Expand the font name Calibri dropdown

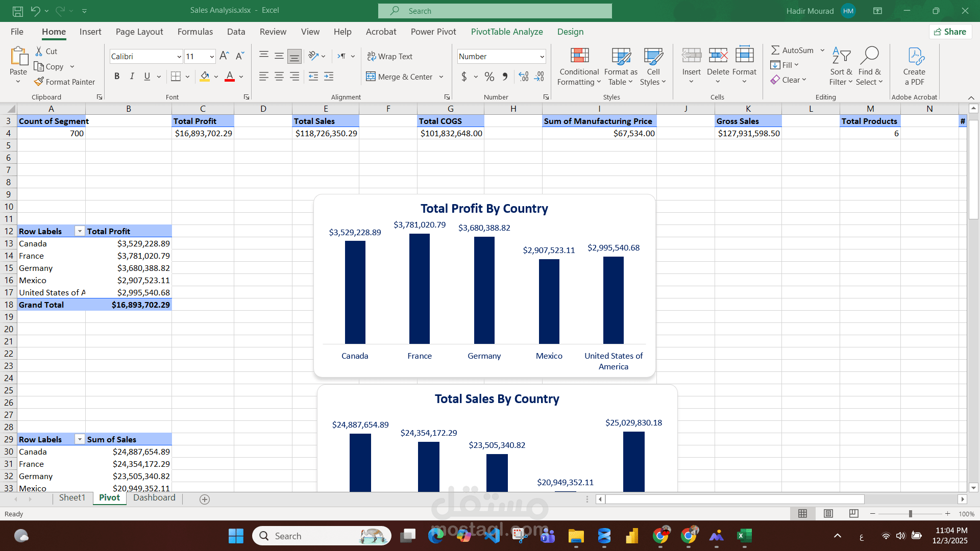pyautogui.click(x=179, y=57)
